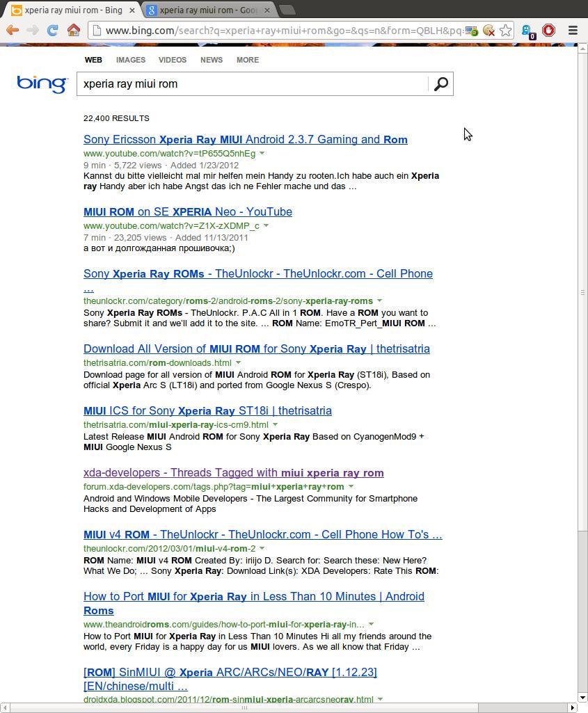
Task: Click the horizontal scrollbar left arrow
Action: [x=5, y=708]
